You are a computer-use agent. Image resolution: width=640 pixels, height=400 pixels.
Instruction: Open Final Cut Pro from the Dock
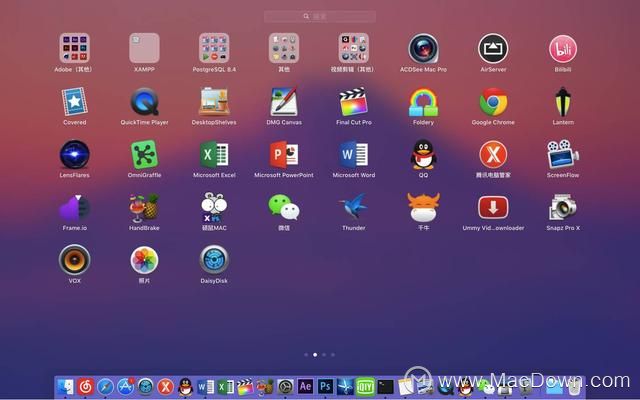[245, 386]
